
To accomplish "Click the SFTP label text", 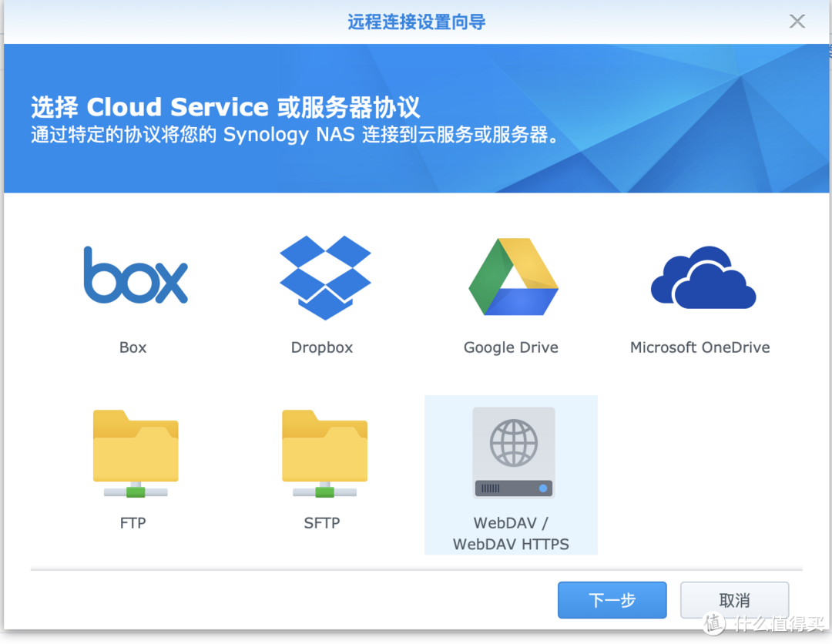I will tap(321, 523).
